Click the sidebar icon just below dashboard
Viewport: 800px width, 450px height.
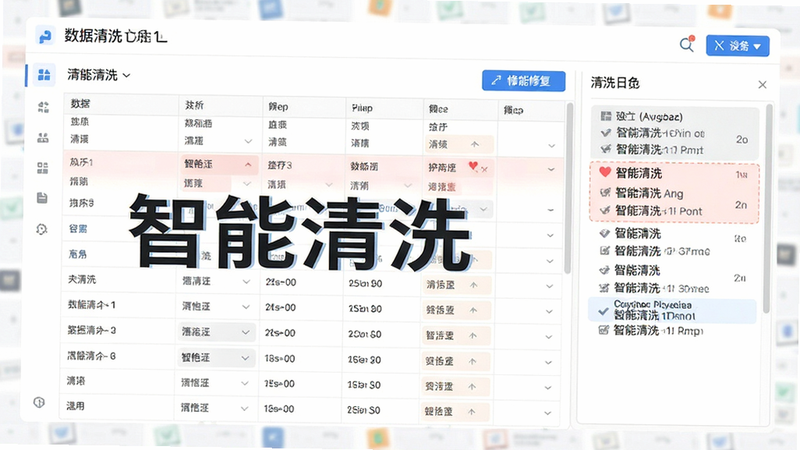pyautogui.click(x=43, y=107)
